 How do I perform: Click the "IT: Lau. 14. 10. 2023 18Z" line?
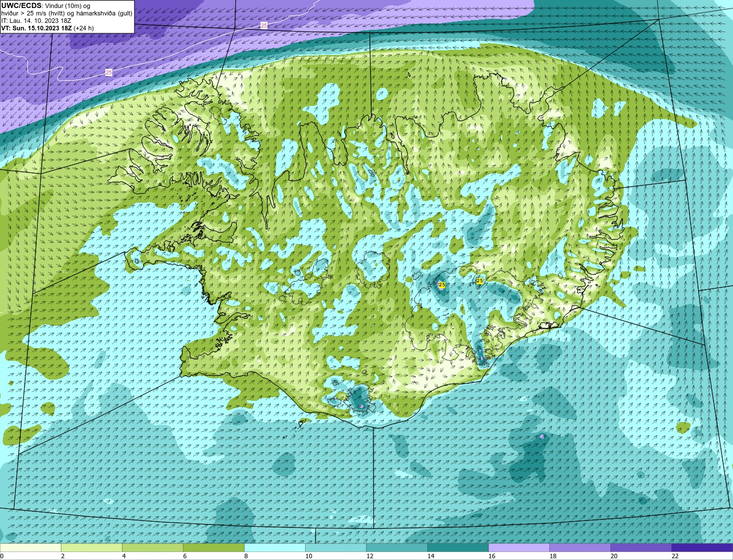[36, 21]
